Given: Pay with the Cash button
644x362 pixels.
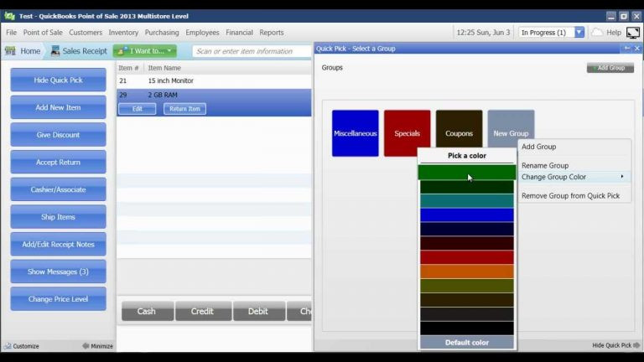Looking at the screenshot, I should [148, 311].
